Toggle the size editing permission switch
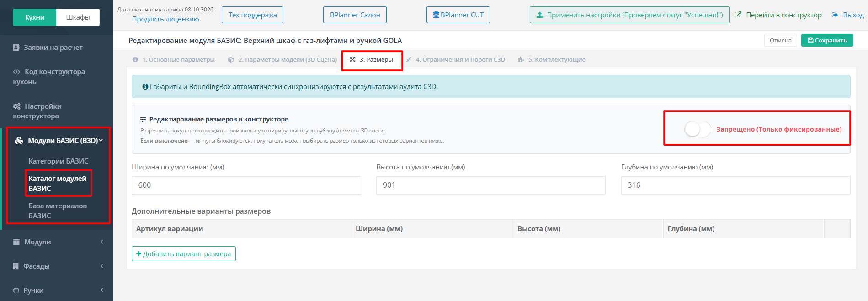Image resolution: width=868 pixels, height=301 pixels. (x=697, y=129)
